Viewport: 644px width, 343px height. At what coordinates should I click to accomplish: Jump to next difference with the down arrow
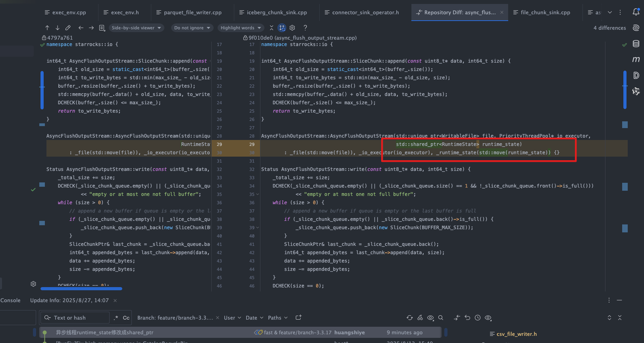point(58,28)
